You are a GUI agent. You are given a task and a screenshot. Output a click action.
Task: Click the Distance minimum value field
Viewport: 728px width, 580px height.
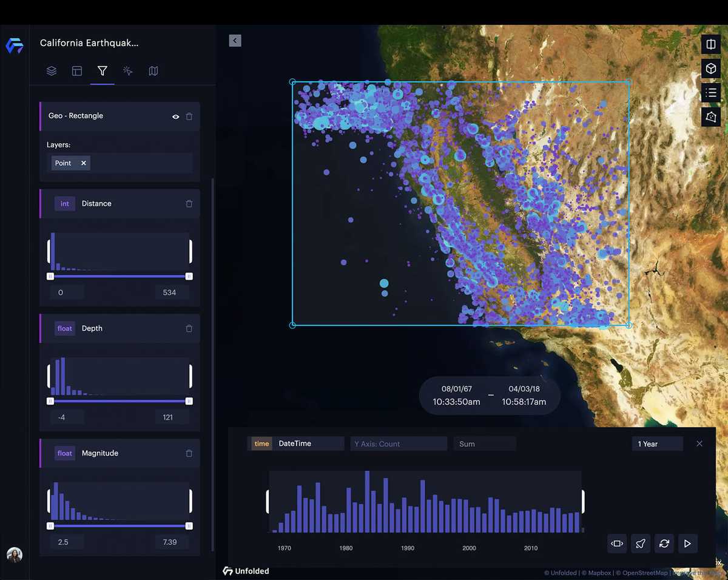point(67,292)
